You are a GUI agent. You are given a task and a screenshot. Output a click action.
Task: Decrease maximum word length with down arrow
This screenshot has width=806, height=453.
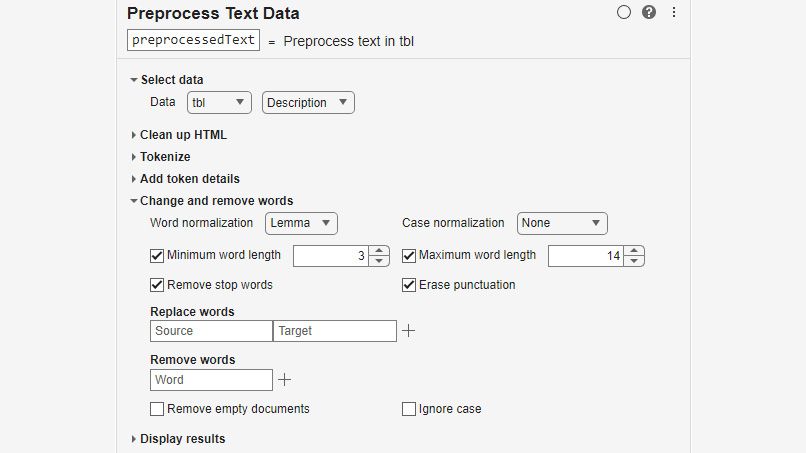coord(635,261)
